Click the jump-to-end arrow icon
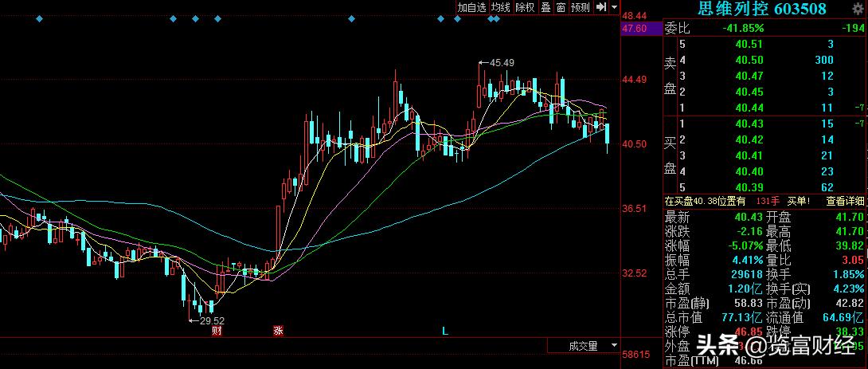 tap(601, 7)
